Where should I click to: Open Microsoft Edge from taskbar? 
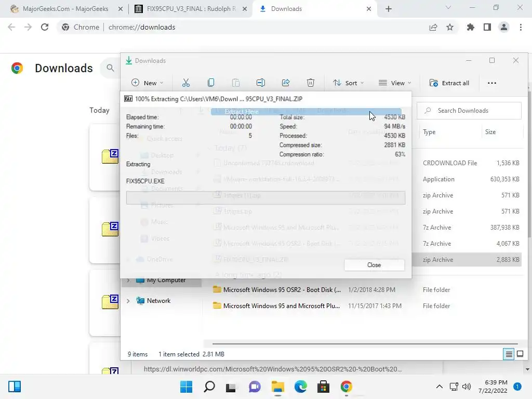click(x=300, y=387)
